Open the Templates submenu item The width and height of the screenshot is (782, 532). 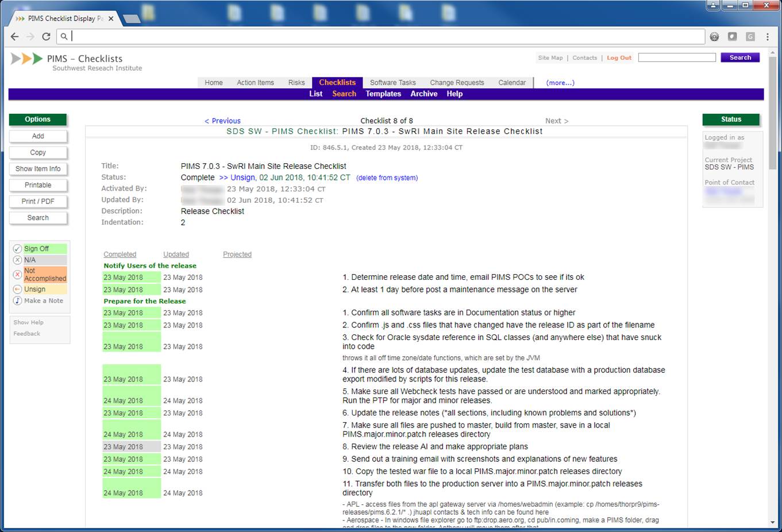point(383,94)
